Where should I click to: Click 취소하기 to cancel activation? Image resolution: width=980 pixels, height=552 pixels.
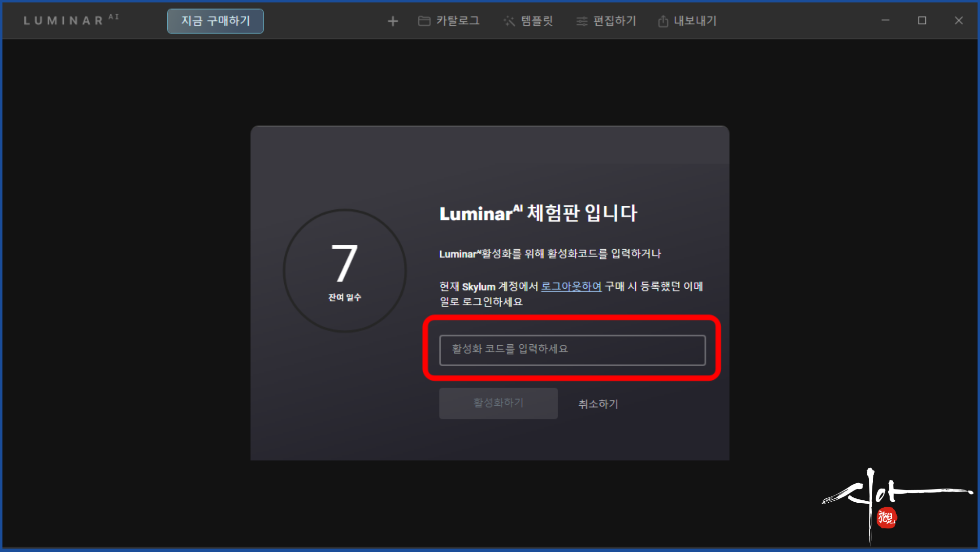[x=598, y=404]
